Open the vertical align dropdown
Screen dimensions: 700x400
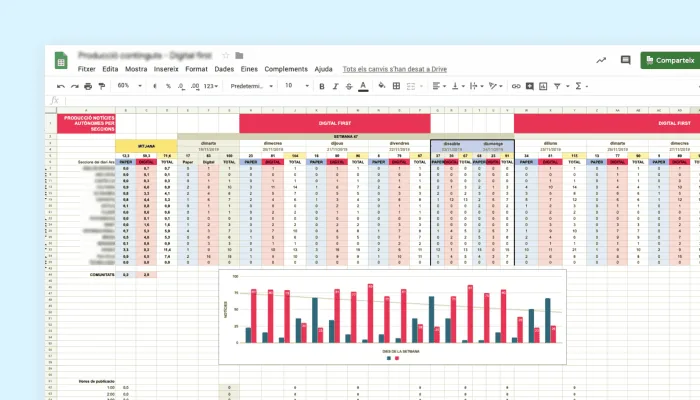[458, 86]
